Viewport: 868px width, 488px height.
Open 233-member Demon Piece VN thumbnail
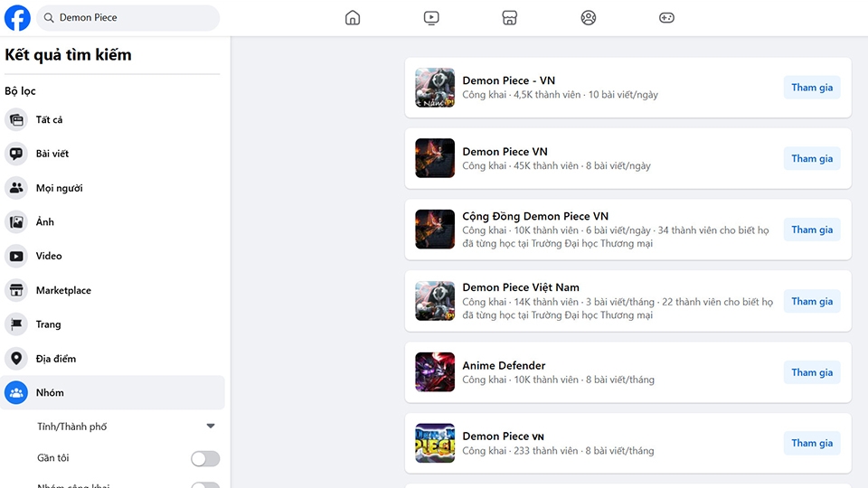(x=435, y=443)
